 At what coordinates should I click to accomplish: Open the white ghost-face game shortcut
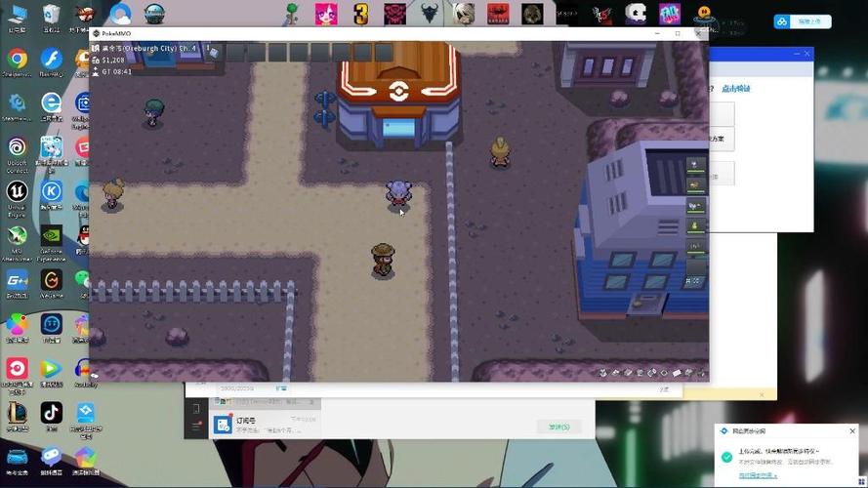click(x=636, y=14)
